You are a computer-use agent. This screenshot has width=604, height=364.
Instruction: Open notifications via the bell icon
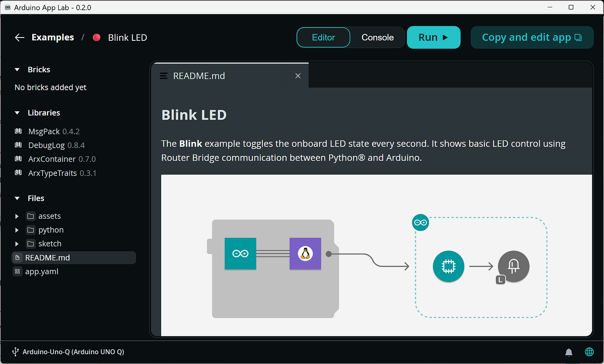[568, 352]
